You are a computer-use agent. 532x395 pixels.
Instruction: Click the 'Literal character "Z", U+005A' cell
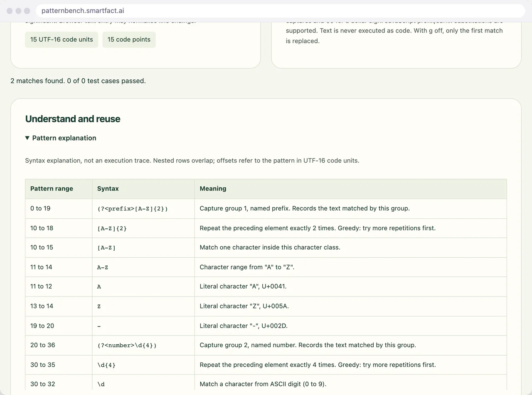[350, 306]
